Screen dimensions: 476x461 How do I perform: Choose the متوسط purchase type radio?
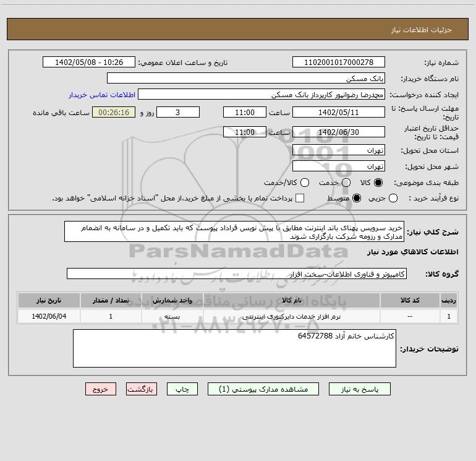pos(357,198)
